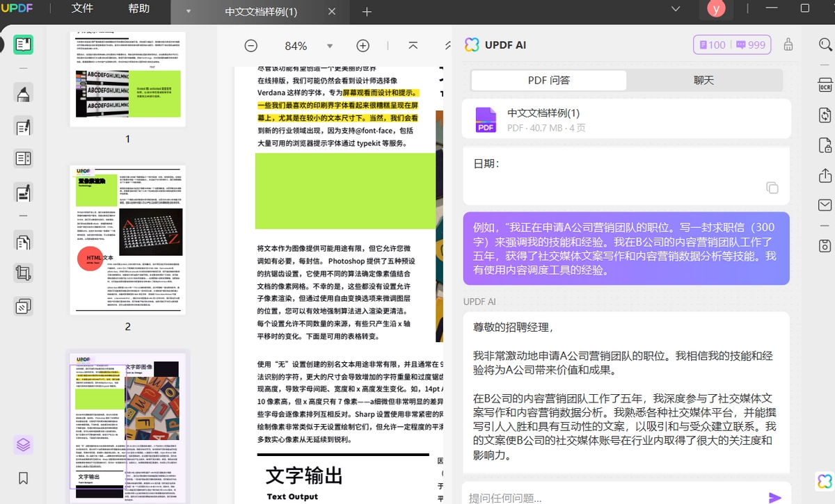Viewport: 835px width, 504px height.
Task: Open the Crop Pages tool
Action: coord(23,273)
